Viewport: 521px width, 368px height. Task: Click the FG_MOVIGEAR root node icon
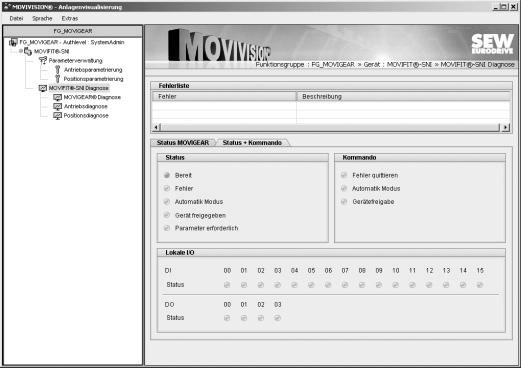(x=13, y=42)
